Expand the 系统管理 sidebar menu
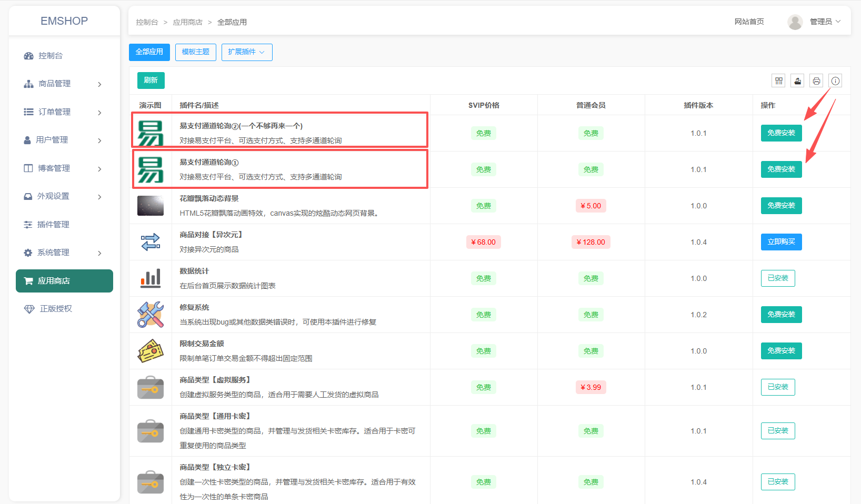The image size is (861, 504). 63,253
